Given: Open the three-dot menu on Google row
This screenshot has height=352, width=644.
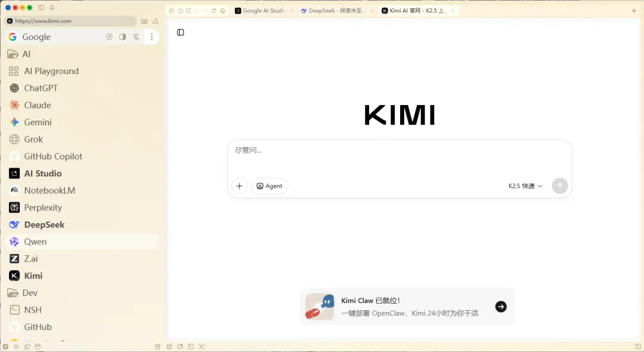Looking at the screenshot, I should coord(151,37).
